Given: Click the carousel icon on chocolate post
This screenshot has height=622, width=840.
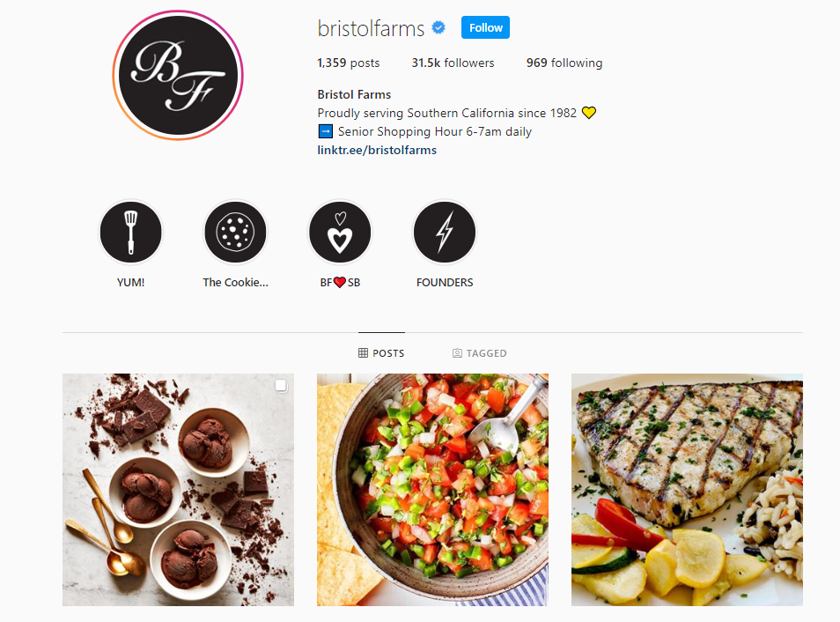Looking at the screenshot, I should (281, 386).
